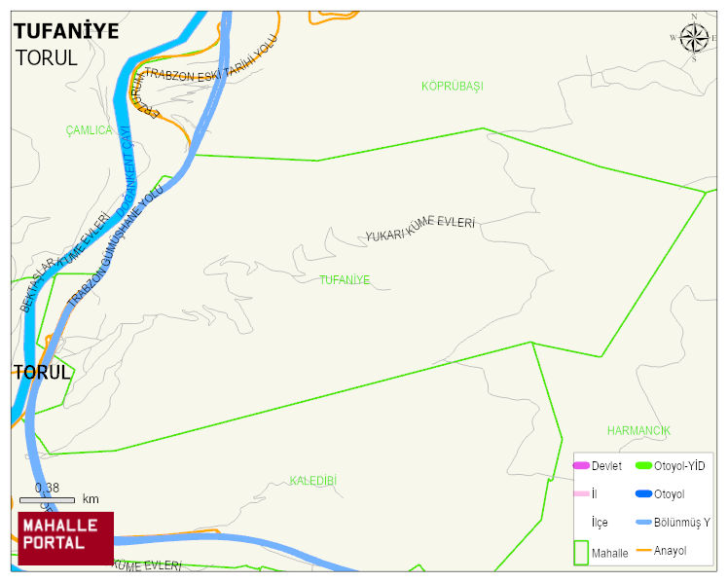Screen dimensions: 728x582
Task: Select the KALEDİBİ neighborhood label
Action: point(313,481)
